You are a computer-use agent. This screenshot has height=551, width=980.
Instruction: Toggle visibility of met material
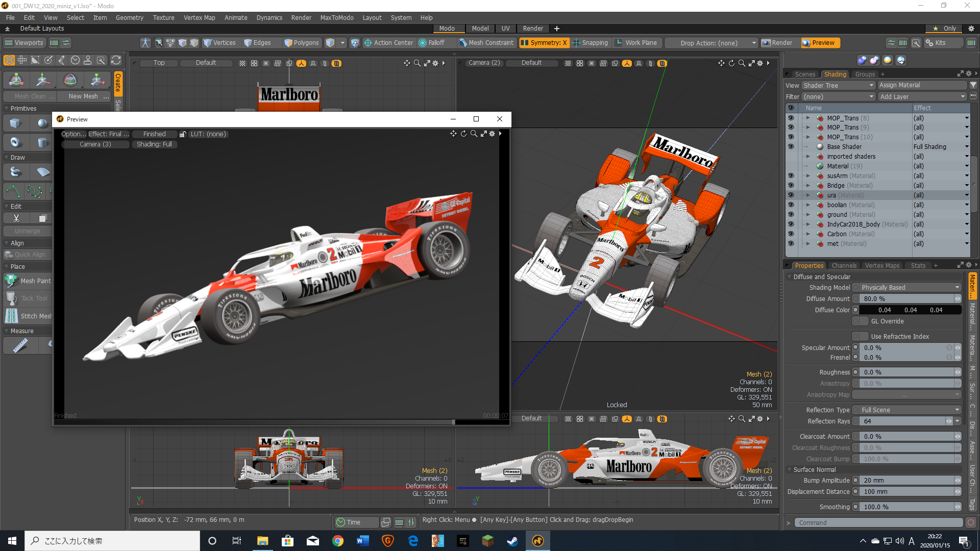click(791, 243)
